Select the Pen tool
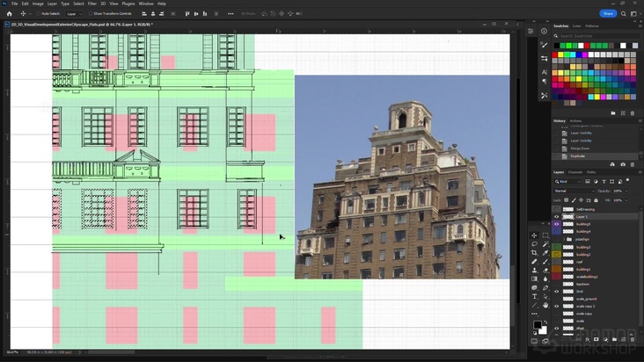This screenshot has height=362, width=644. pos(545,288)
